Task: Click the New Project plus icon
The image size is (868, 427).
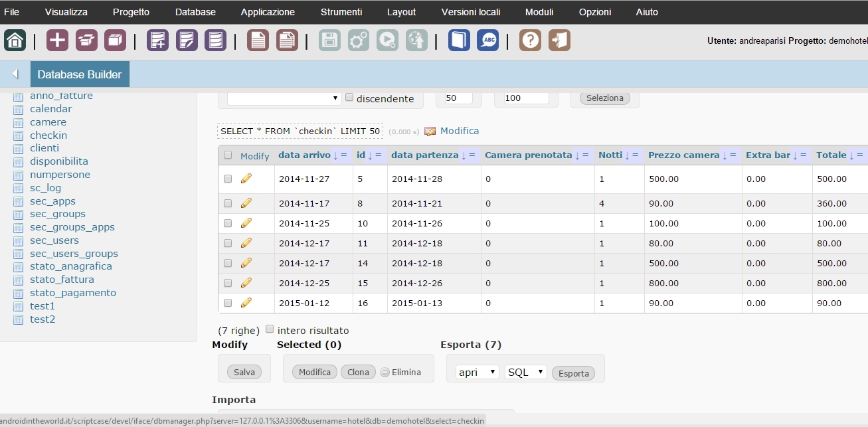Action: click(57, 41)
